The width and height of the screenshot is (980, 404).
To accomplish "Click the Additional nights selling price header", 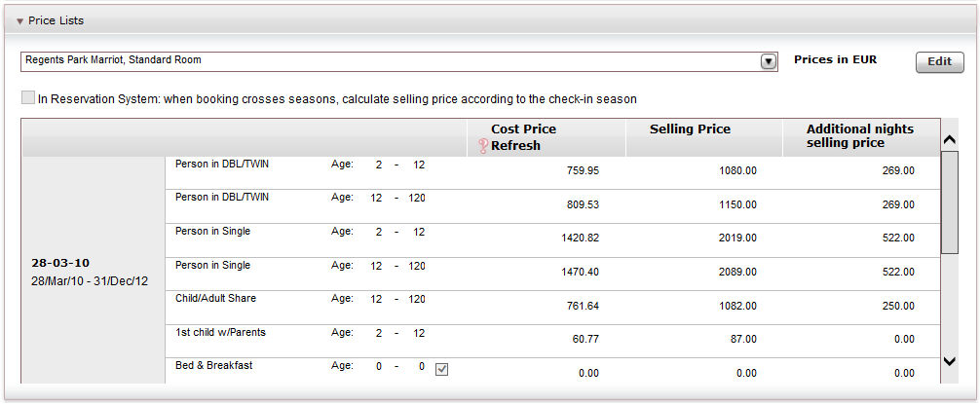I will 860,136.
